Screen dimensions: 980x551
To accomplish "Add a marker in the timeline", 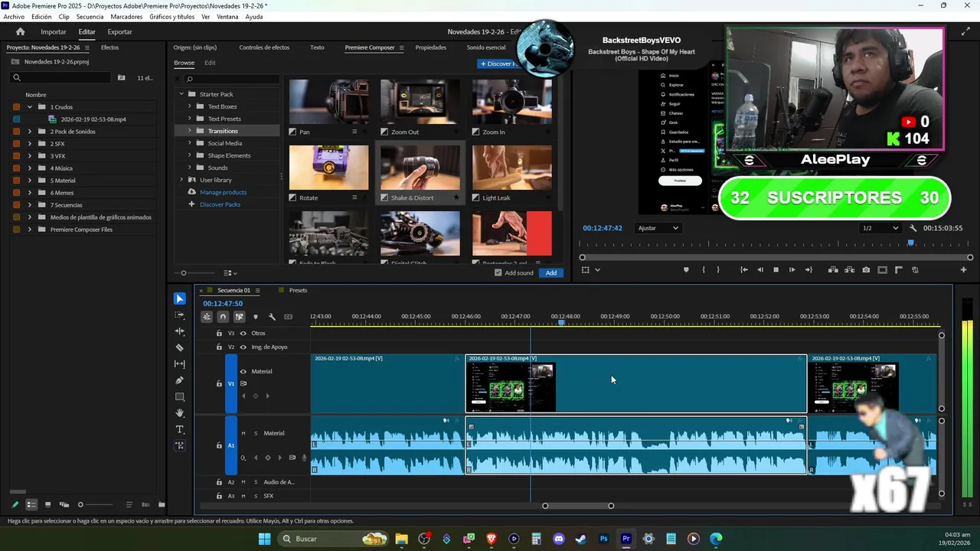I will pyautogui.click(x=256, y=317).
